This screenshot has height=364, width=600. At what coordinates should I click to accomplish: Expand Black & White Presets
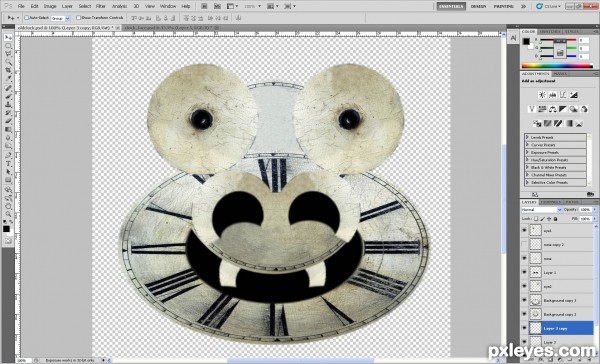tap(527, 167)
